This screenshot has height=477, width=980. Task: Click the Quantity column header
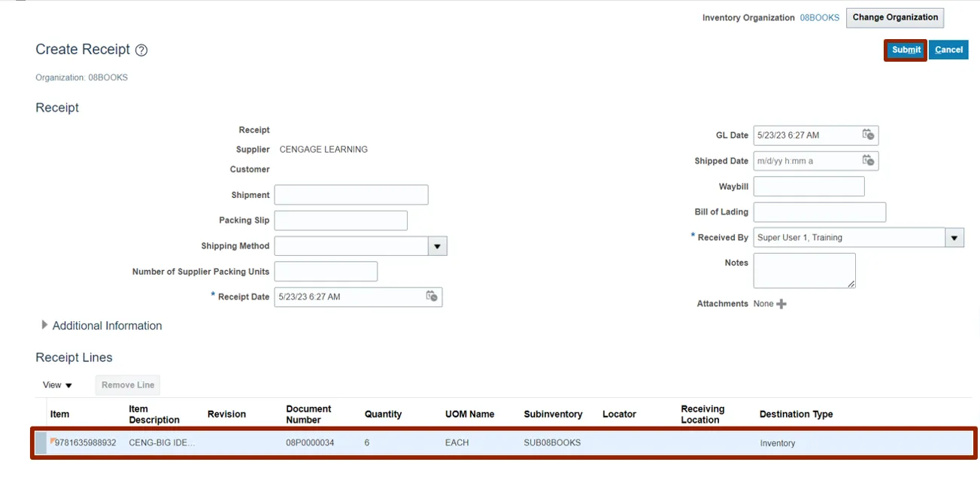pyautogui.click(x=383, y=415)
